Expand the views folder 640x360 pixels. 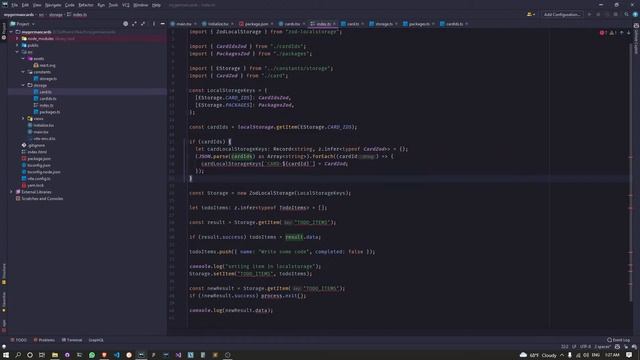[23, 118]
